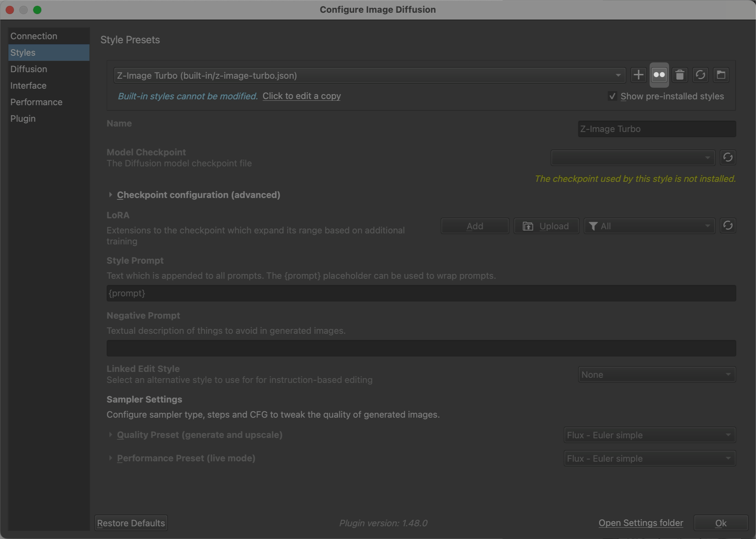Open the LoRA filter All dropdown
This screenshot has width=756, height=539.
(649, 226)
